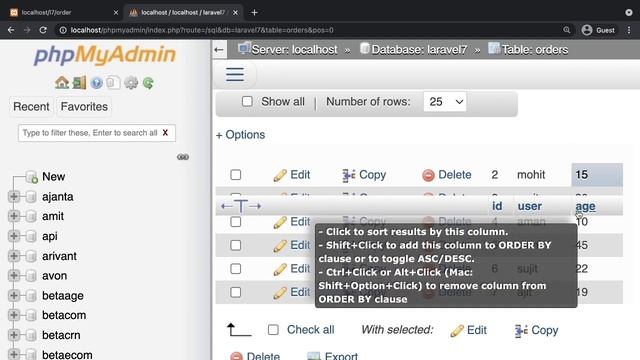The image size is (640, 360).
Task: Open navigation panel settings gear icon
Action: click(131, 83)
